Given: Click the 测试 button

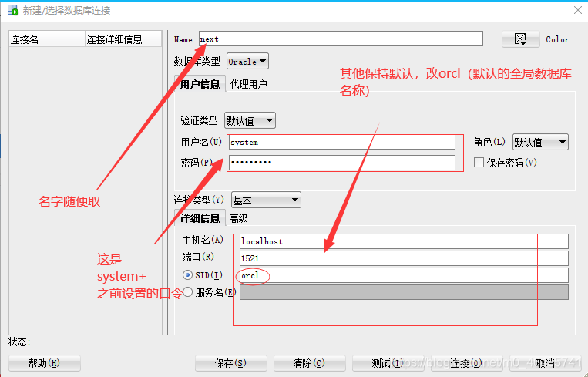Looking at the screenshot, I should 388,363.
